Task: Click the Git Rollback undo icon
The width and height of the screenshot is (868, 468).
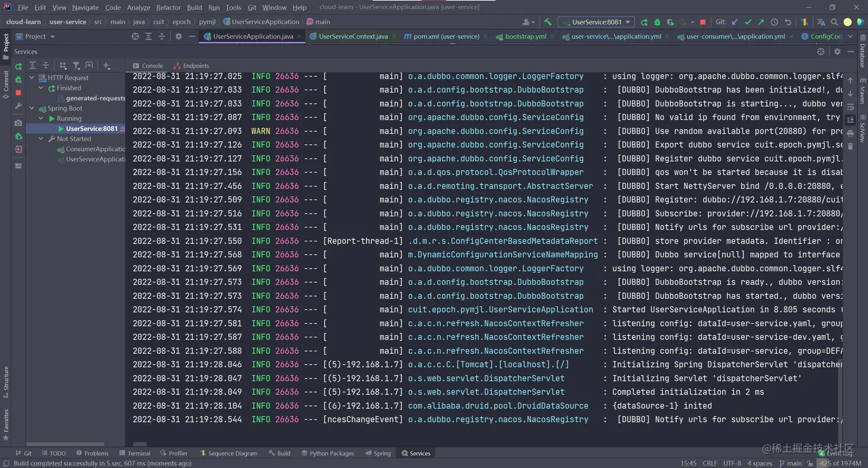Action: click(x=788, y=22)
